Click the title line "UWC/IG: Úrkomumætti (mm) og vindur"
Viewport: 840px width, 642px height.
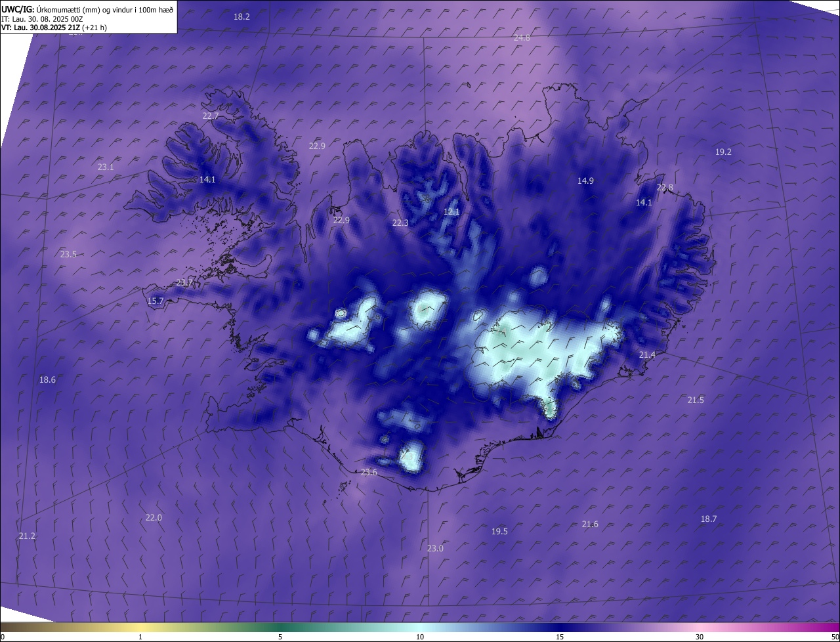(87, 9)
